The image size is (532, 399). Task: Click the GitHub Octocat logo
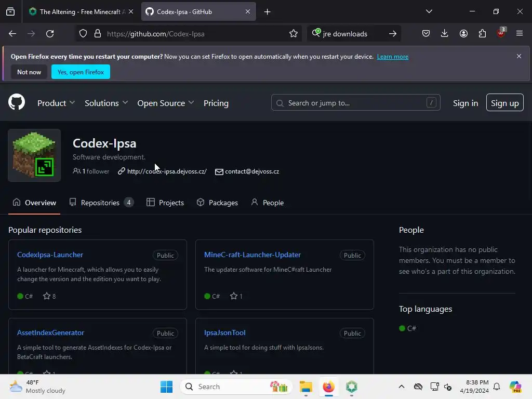[x=17, y=102]
